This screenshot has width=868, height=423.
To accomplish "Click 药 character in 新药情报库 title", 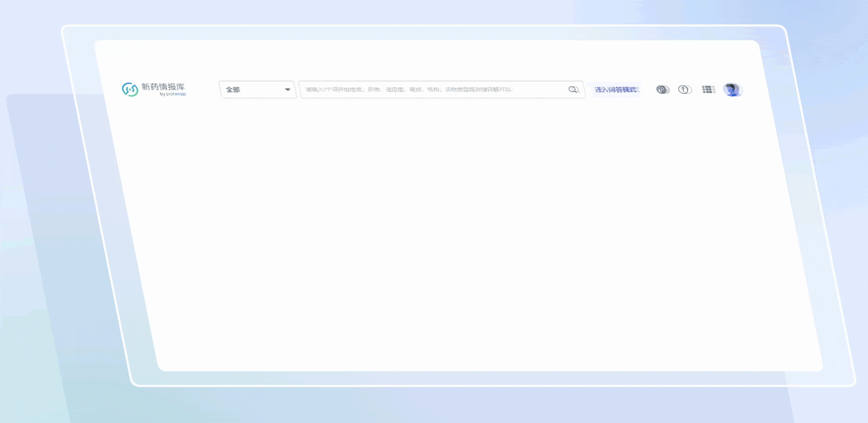I will (154, 87).
